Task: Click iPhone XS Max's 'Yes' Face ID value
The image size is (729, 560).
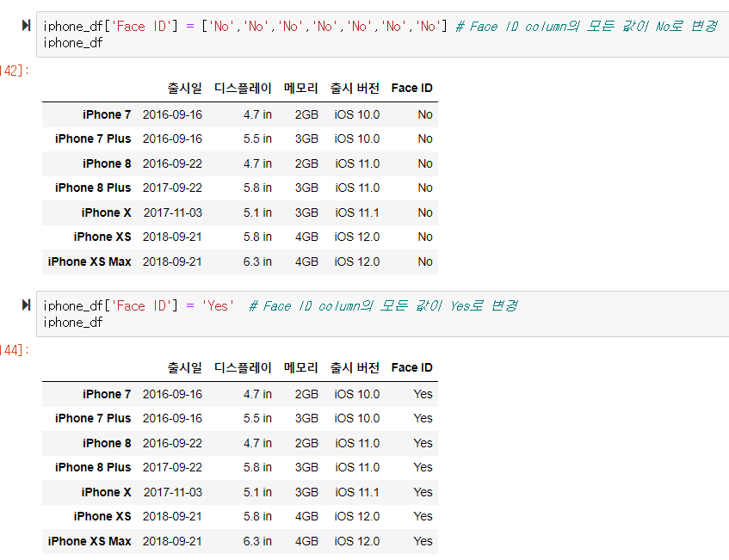Action: tap(423, 541)
